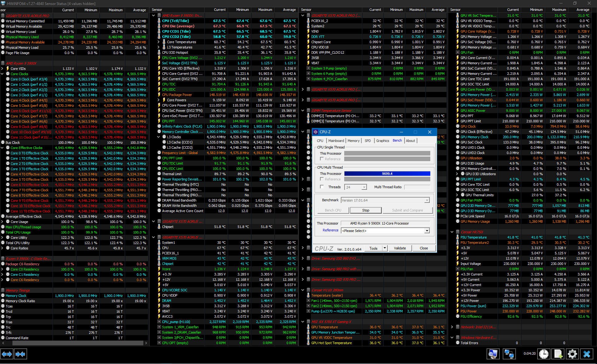Click the thermometer icon beside PSU Temperature
Image resolution: width=597 pixels, height=364 pixels.
coord(458,237)
